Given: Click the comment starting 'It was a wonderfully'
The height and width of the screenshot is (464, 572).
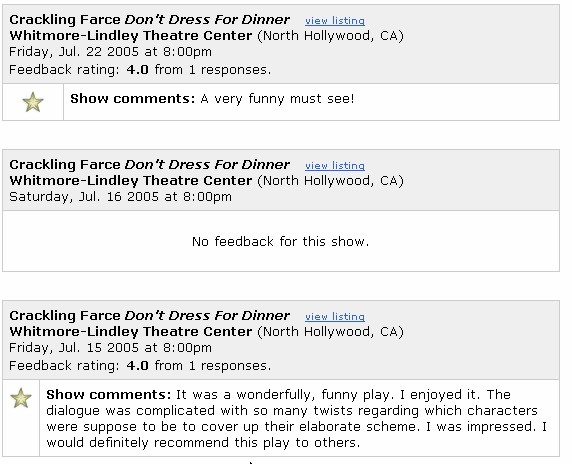Looking at the screenshot, I should (x=296, y=418).
